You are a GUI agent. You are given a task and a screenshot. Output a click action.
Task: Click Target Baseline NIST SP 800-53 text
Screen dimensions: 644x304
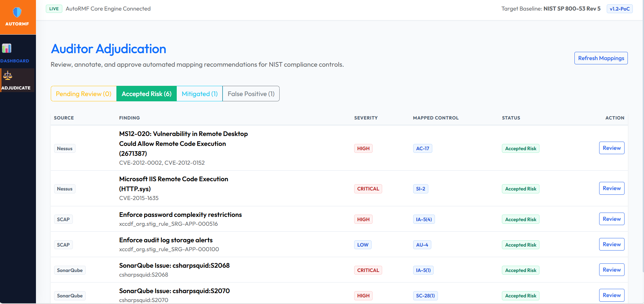(551, 9)
